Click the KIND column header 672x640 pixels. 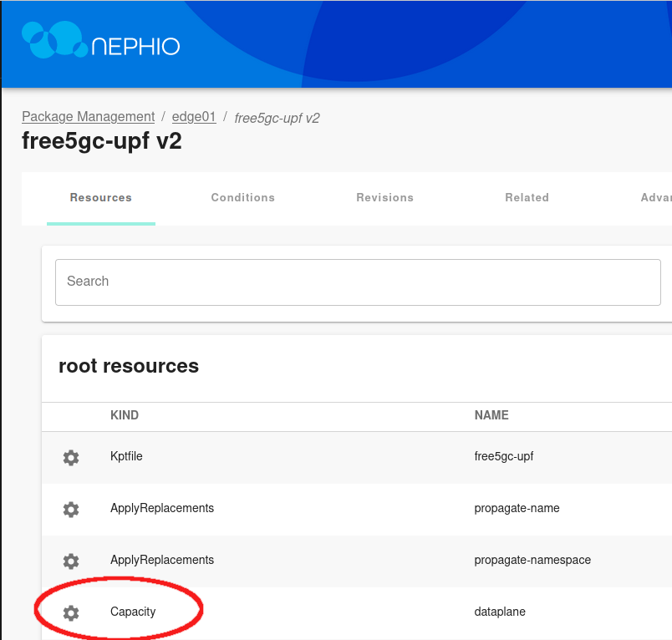[x=125, y=415]
